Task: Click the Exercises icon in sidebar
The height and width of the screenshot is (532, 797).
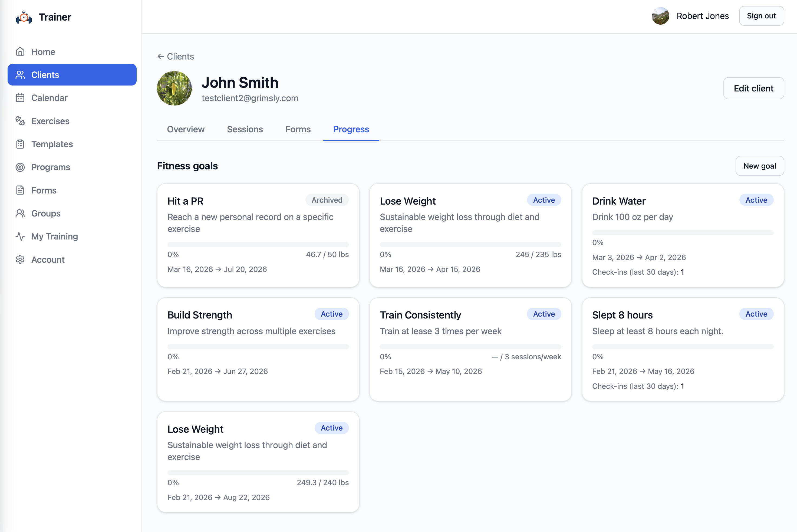Action: (x=20, y=121)
